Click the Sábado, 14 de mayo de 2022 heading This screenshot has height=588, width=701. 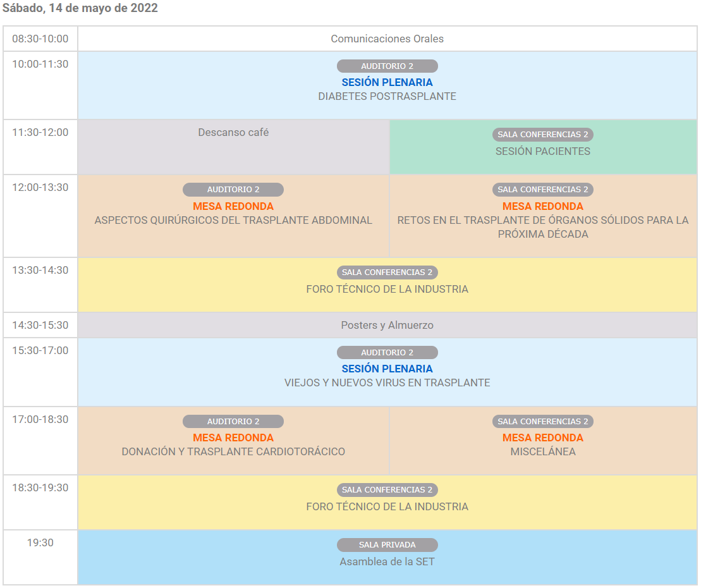[x=80, y=8]
